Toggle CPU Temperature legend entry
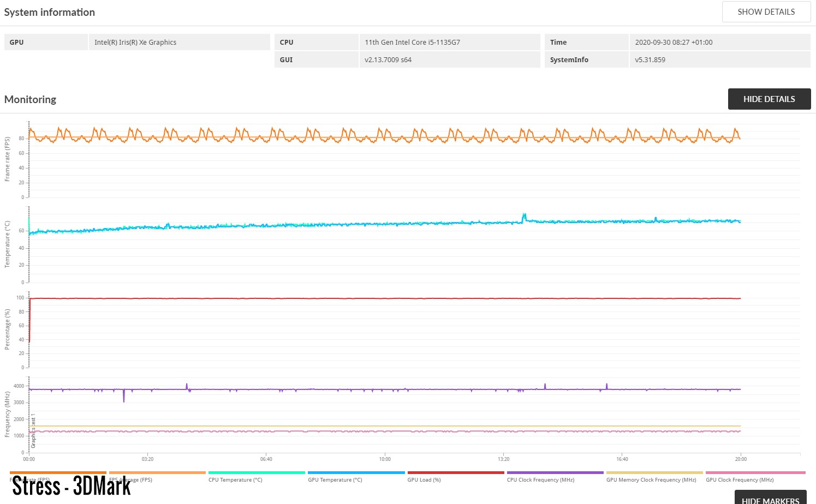 coord(235,480)
